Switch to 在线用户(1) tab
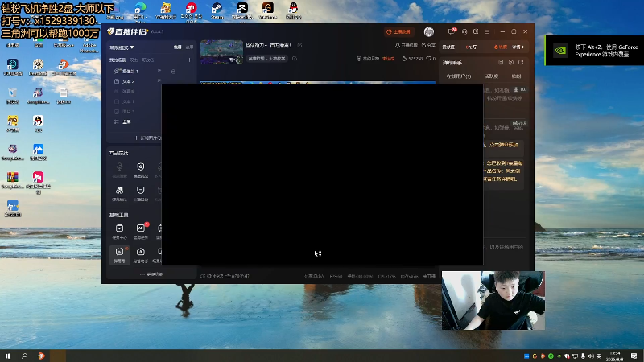 point(458,76)
